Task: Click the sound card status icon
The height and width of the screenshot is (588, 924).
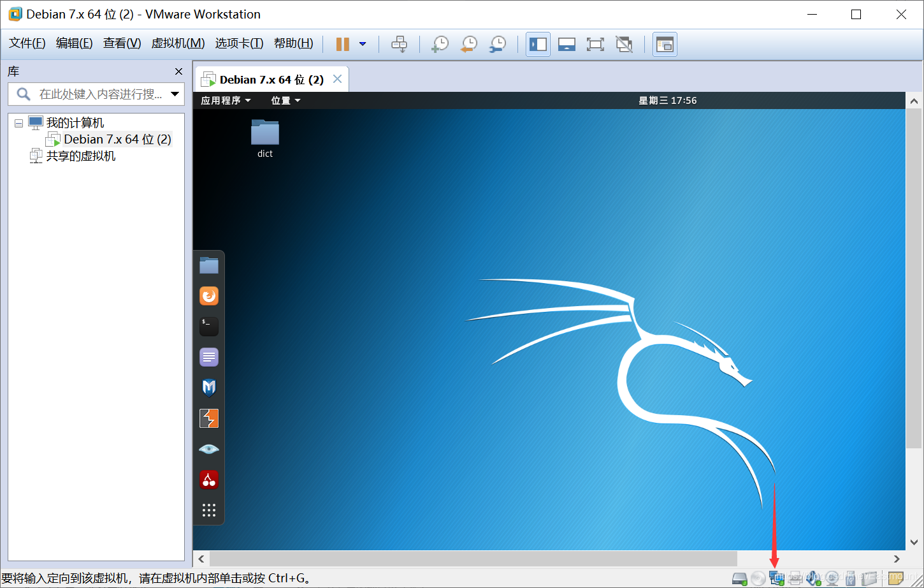Action: coord(814,578)
